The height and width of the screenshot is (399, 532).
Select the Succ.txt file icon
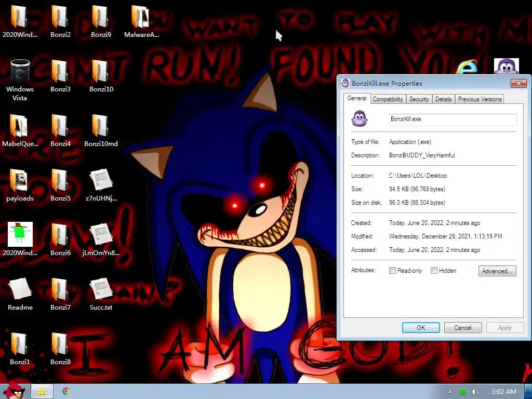click(101, 289)
